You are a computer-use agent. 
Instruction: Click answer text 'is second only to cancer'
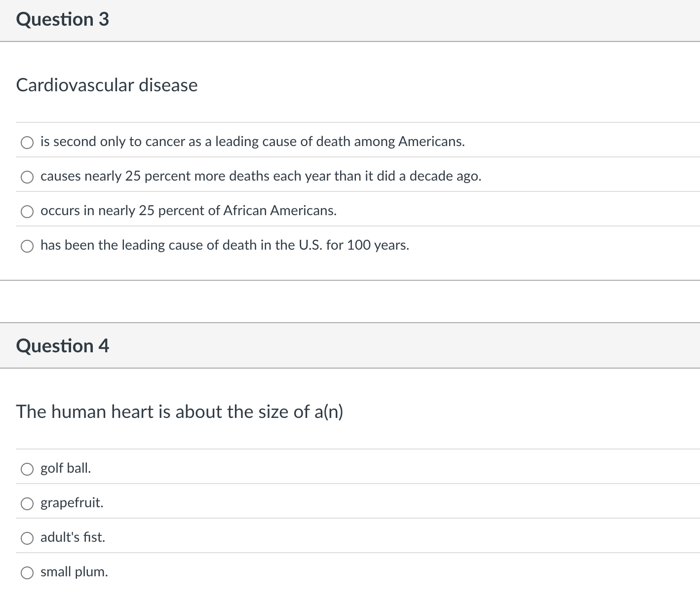click(253, 142)
